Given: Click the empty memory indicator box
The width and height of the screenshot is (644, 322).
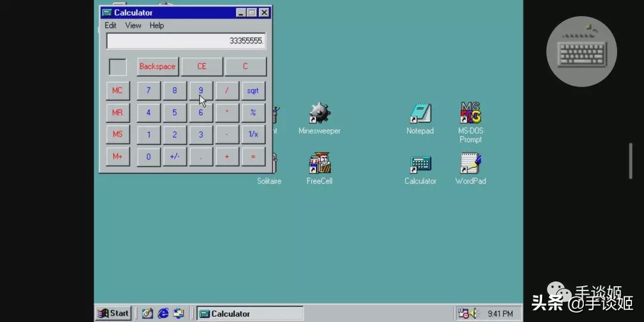Looking at the screenshot, I should point(117,67).
